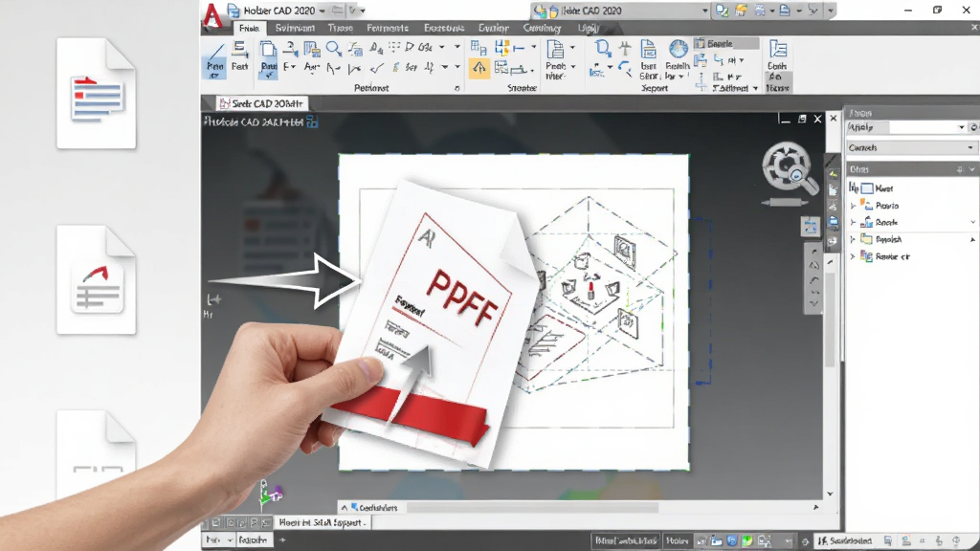980x551 pixels.
Task: Click the printer icon in the title bar
Action: coord(759,11)
